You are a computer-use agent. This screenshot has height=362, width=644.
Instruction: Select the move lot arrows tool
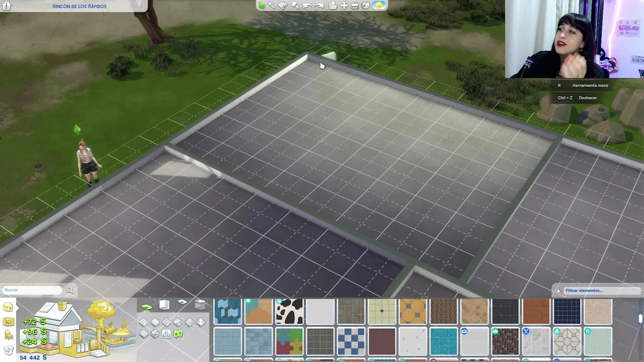[345, 6]
